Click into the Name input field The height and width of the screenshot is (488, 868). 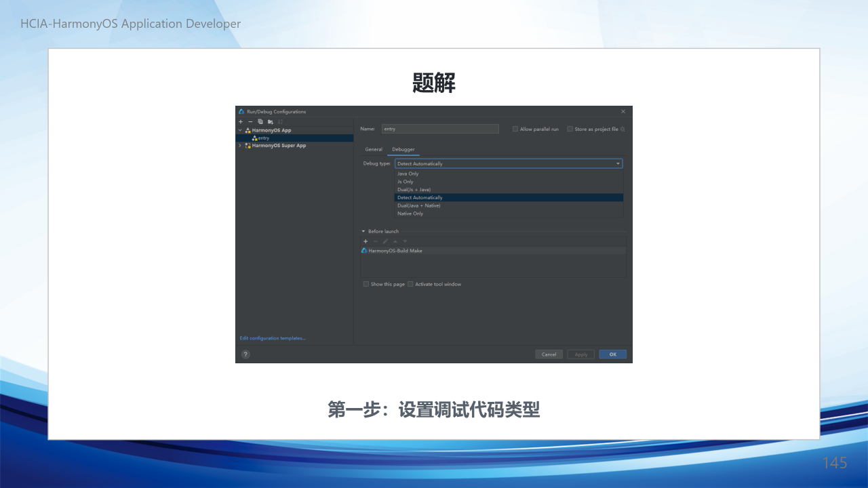[x=439, y=129]
